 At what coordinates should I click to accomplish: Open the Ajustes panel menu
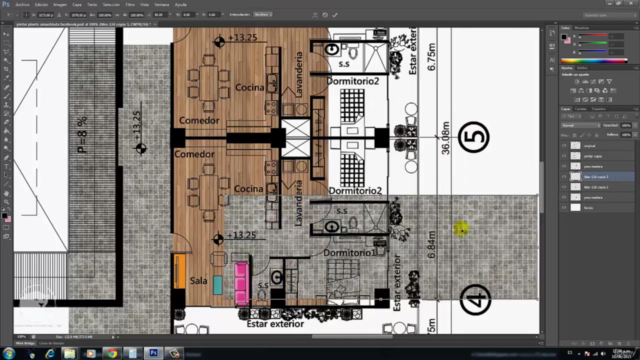[x=636, y=68]
